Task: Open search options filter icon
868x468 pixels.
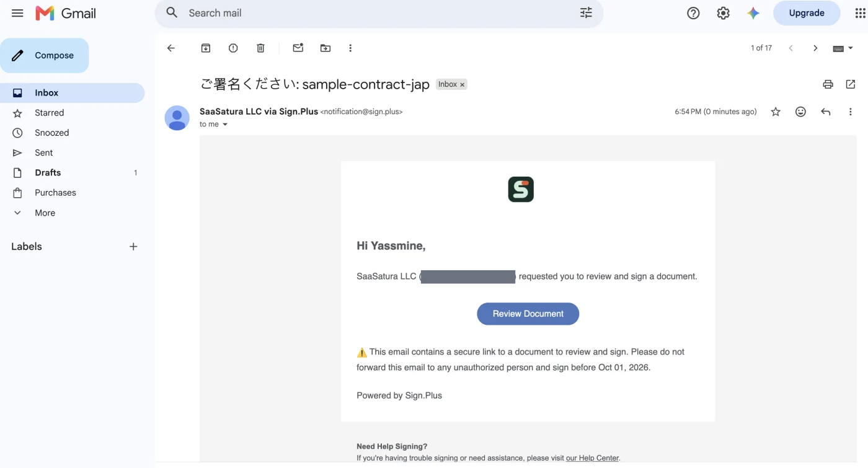Action: (x=586, y=12)
